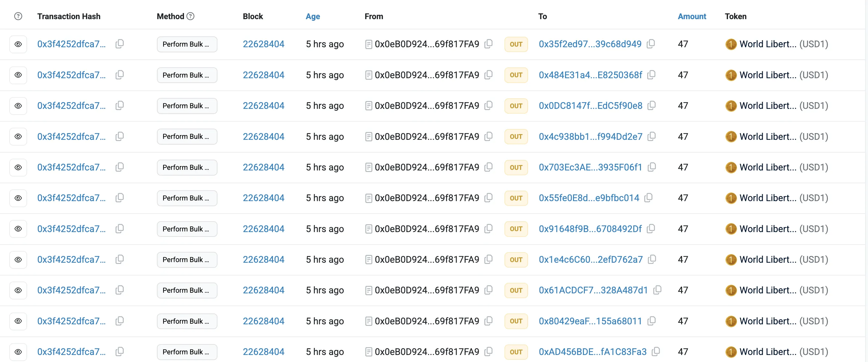Copy From address in the second row
This screenshot has width=868, height=362.
[488, 75]
